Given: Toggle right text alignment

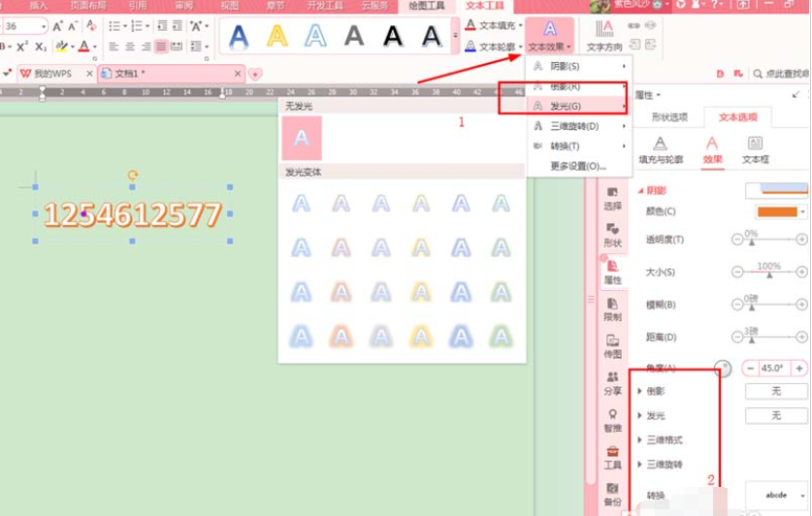Looking at the screenshot, I should point(146,47).
